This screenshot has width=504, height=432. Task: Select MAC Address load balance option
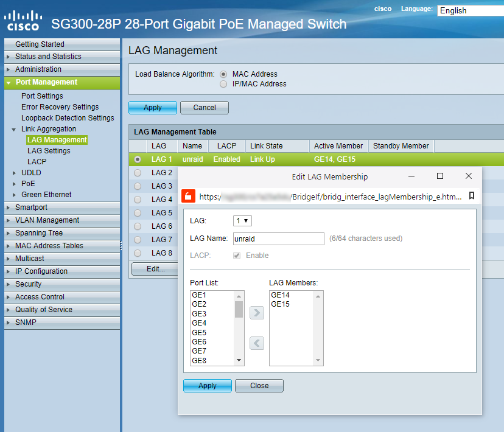223,74
